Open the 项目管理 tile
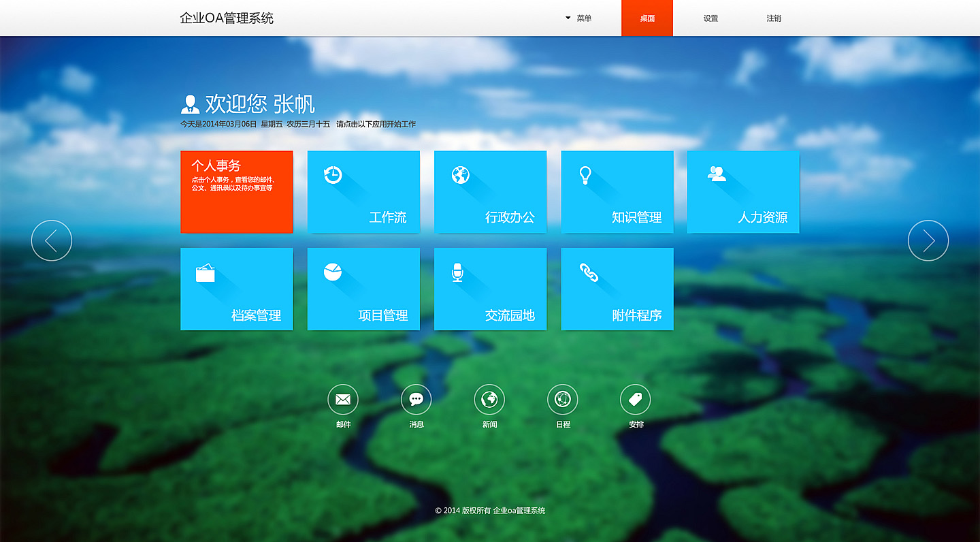The height and width of the screenshot is (542, 980). (x=363, y=289)
